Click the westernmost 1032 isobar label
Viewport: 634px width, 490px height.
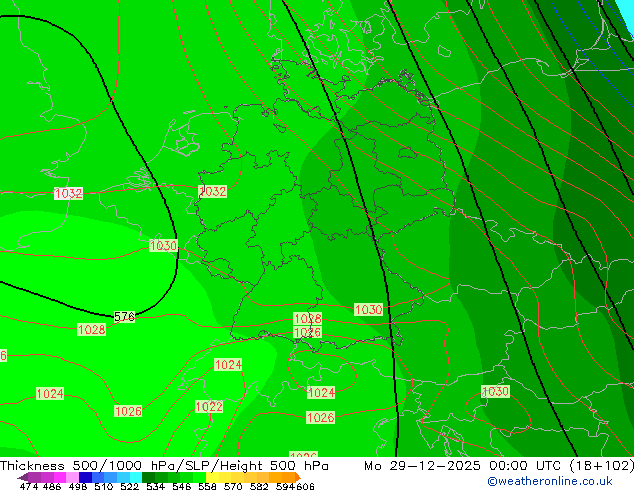[68, 194]
